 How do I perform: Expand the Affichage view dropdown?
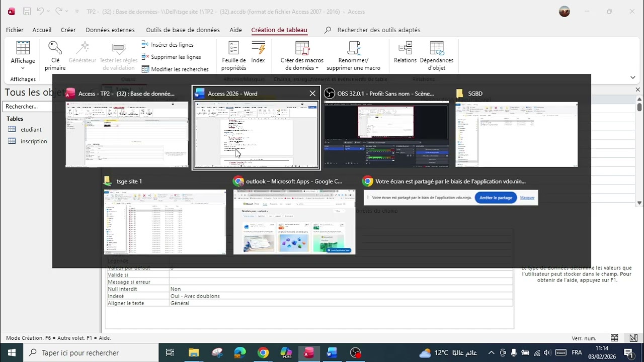[23, 68]
